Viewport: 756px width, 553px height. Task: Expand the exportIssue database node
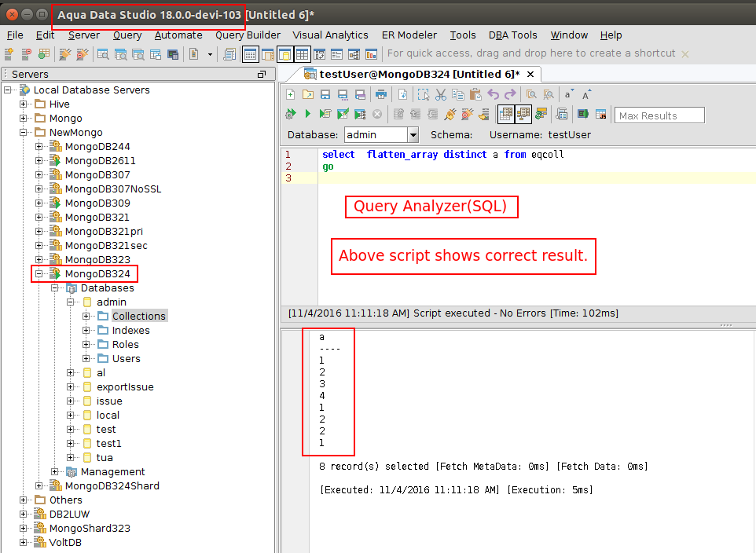[71, 386]
